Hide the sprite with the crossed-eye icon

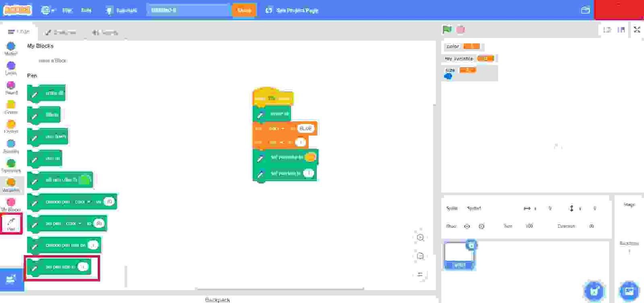(481, 226)
